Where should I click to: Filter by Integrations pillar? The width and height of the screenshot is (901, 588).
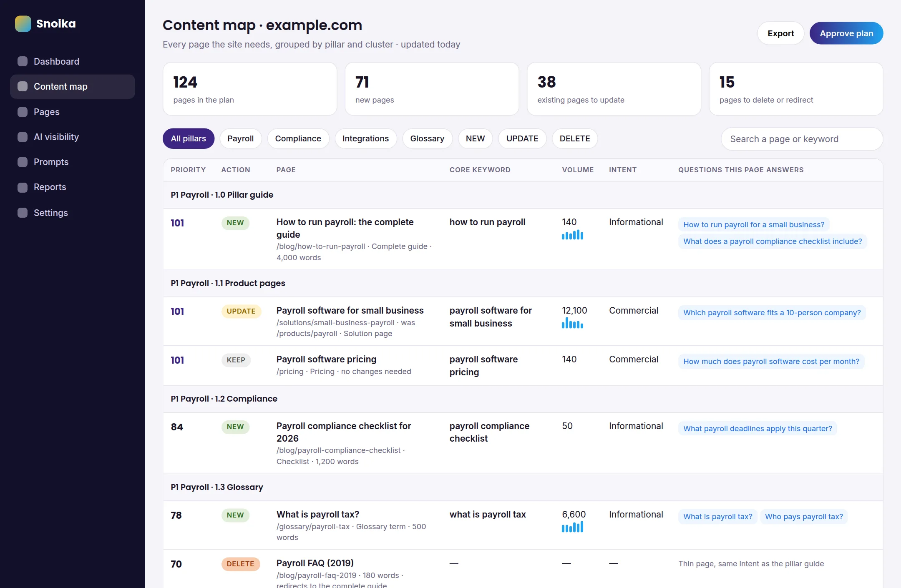click(365, 138)
